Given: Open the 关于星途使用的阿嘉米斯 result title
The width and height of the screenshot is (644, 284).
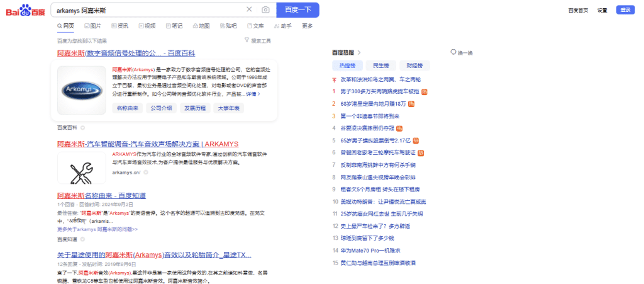Looking at the screenshot, I should coord(155,255).
